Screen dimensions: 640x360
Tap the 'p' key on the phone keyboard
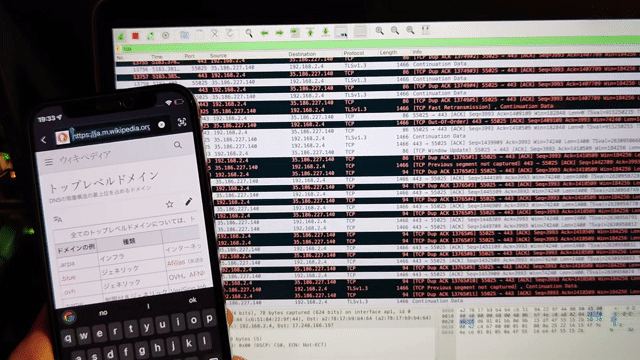click(x=209, y=318)
